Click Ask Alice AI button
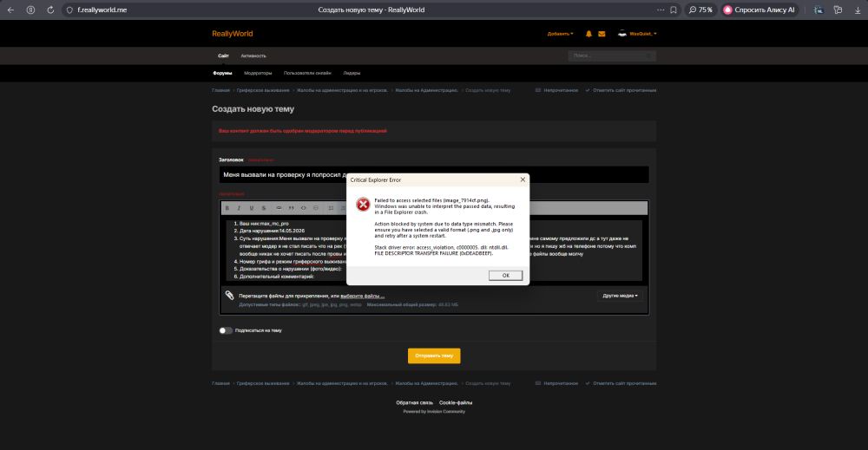868x450 pixels. tap(759, 10)
